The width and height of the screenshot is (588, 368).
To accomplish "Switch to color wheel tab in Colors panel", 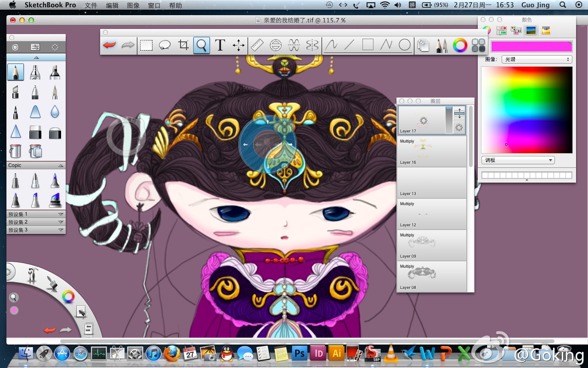I will 487,30.
